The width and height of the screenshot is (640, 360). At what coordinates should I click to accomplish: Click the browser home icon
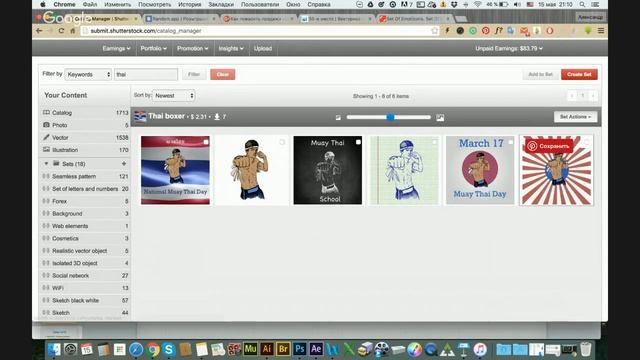pyautogui.click(x=73, y=31)
